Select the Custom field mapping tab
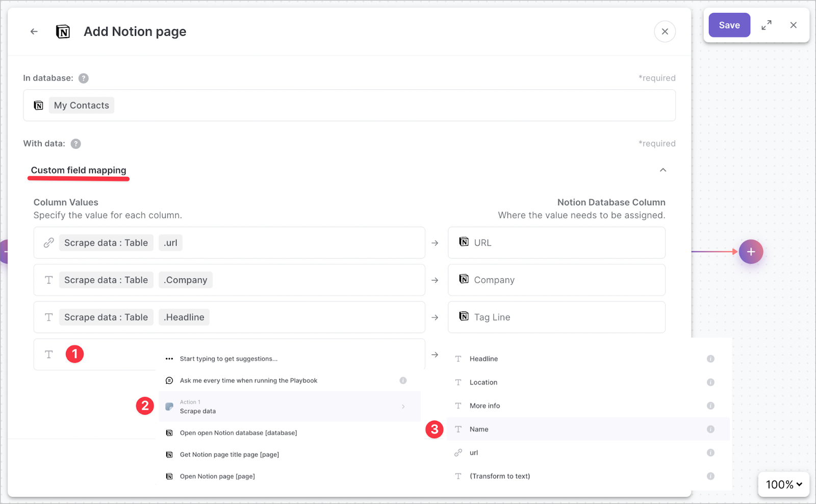 tap(79, 170)
